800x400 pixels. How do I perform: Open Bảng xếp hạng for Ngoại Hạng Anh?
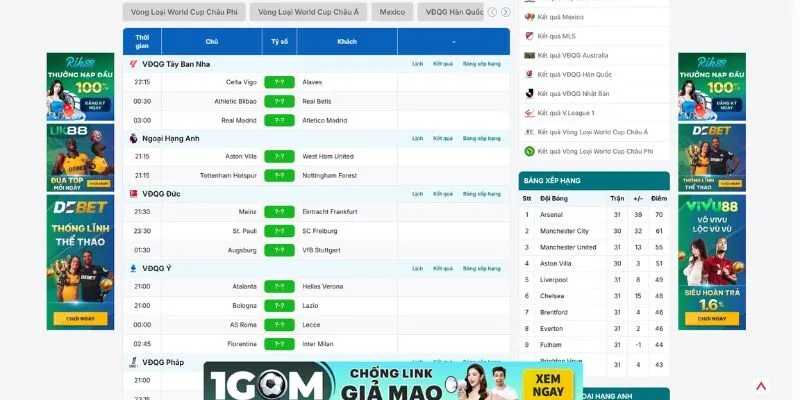point(482,138)
